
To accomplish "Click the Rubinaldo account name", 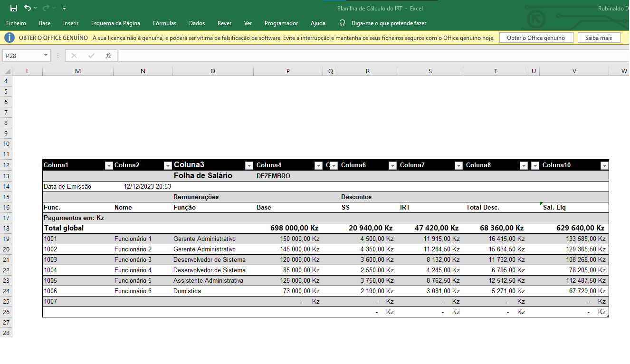I will (x=613, y=8).
